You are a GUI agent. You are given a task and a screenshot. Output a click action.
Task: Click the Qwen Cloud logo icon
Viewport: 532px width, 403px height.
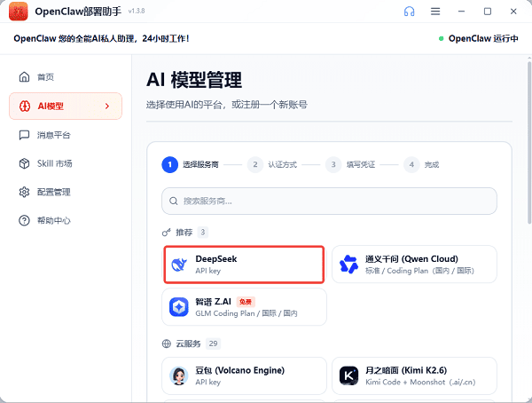coord(348,265)
